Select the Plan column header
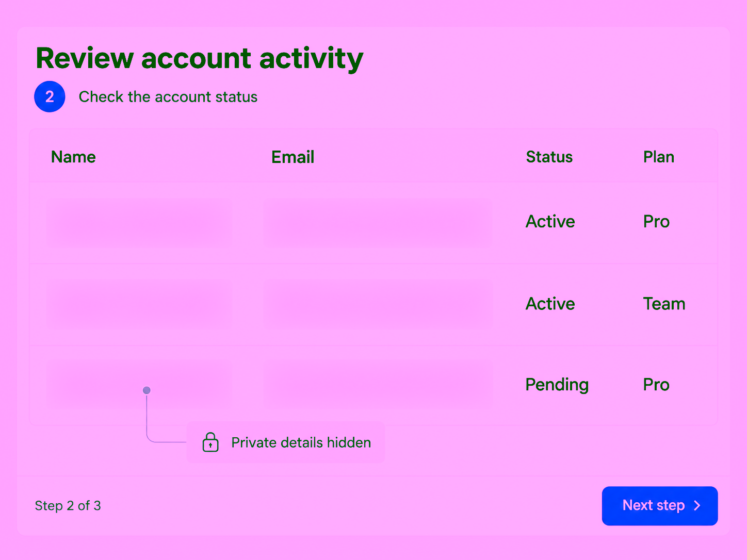This screenshot has height=560, width=747. pyautogui.click(x=659, y=157)
